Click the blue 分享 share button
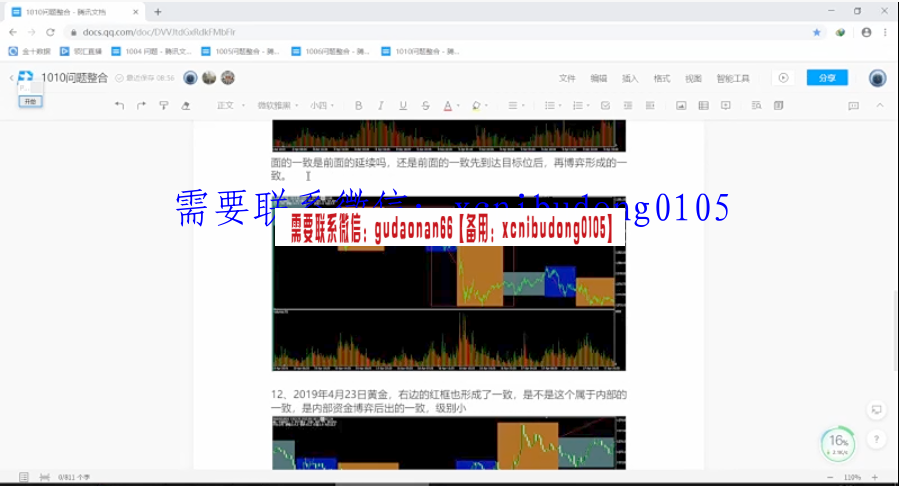The image size is (899, 486). point(827,78)
